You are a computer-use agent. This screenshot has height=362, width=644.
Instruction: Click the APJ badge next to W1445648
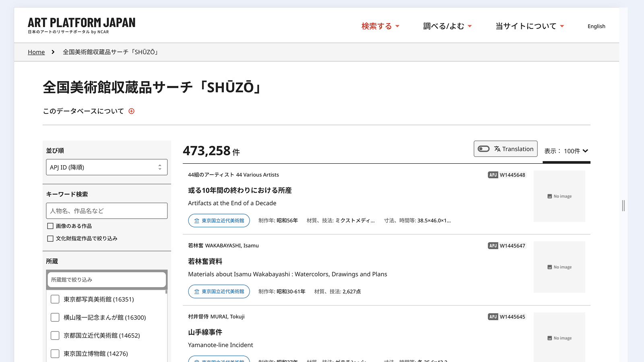[493, 175]
